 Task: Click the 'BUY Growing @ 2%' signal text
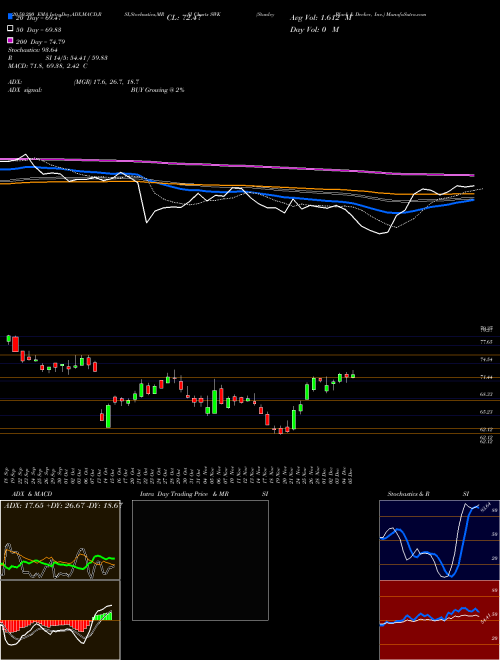(157, 90)
